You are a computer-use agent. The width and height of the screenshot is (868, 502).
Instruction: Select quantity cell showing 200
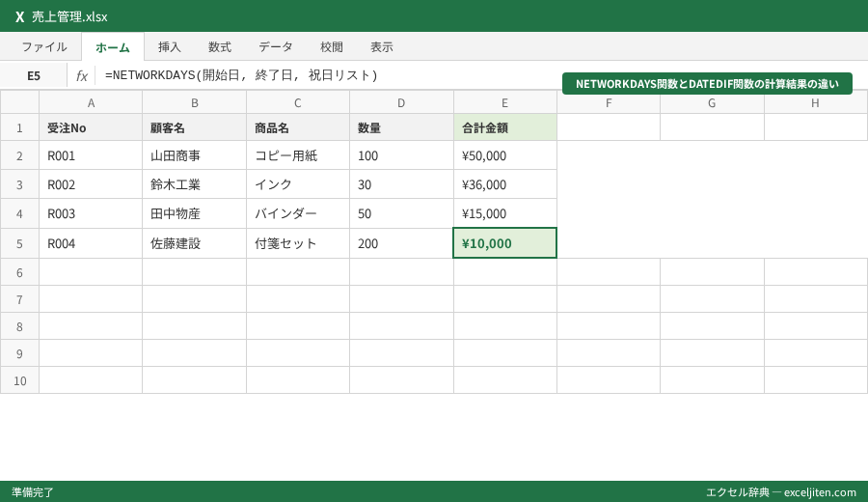401,243
